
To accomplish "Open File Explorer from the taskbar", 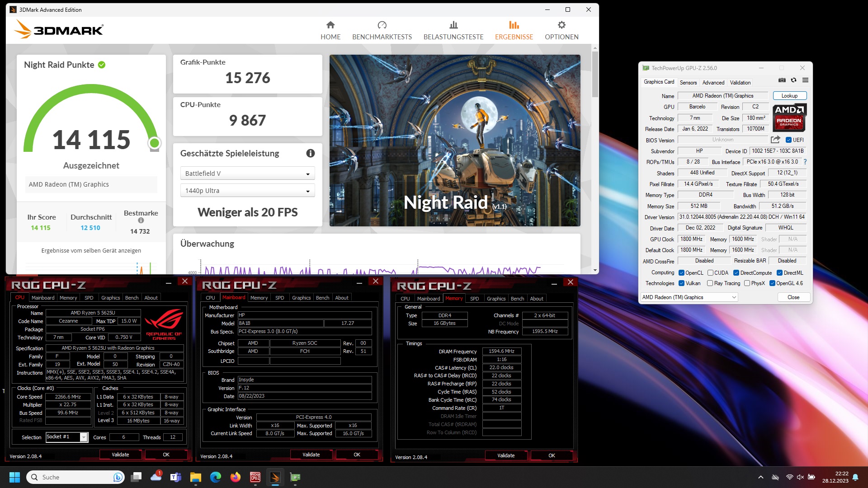I will tap(195, 477).
